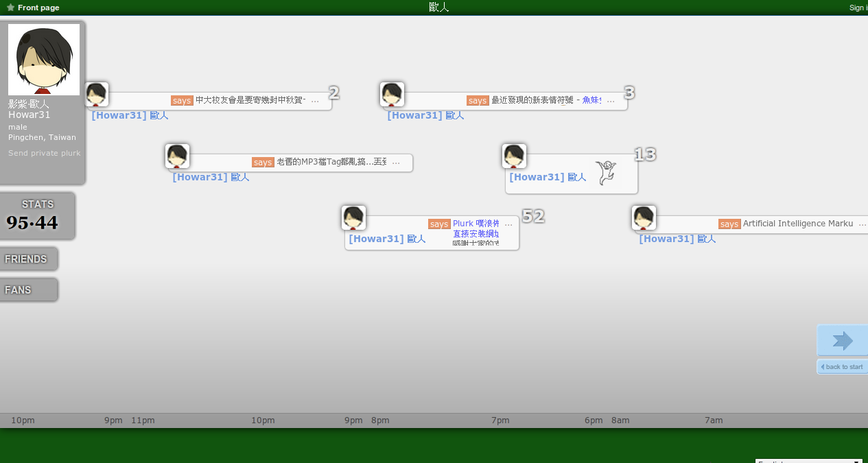
Task: Click the dancing figure emoticon plurk
Action: pyautogui.click(x=605, y=173)
